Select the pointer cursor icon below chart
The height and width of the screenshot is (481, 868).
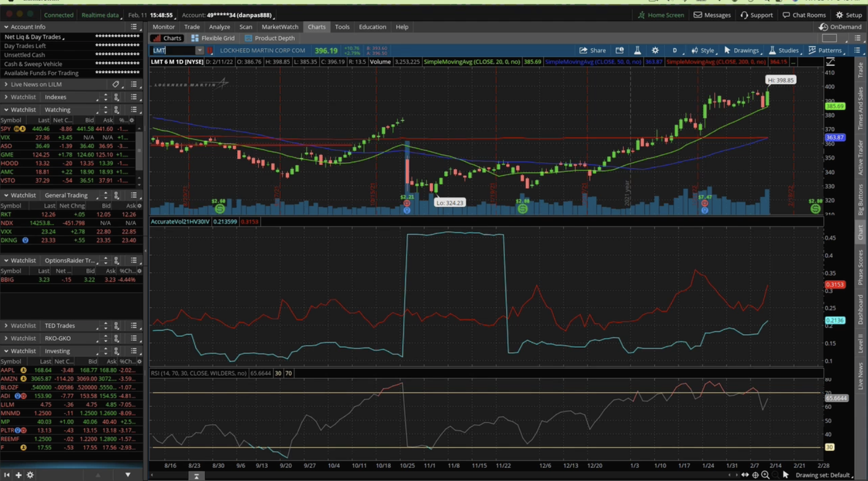pos(786,475)
